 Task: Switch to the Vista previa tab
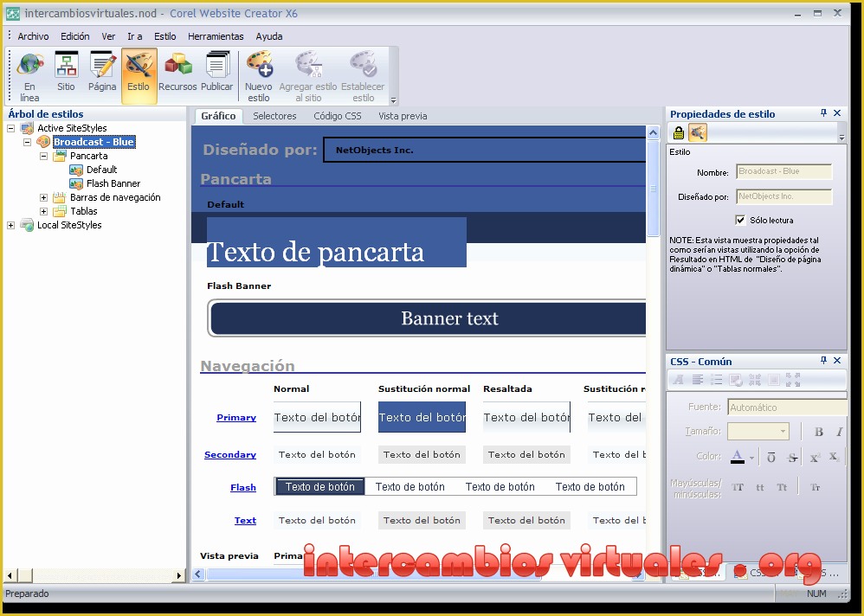[x=403, y=116]
